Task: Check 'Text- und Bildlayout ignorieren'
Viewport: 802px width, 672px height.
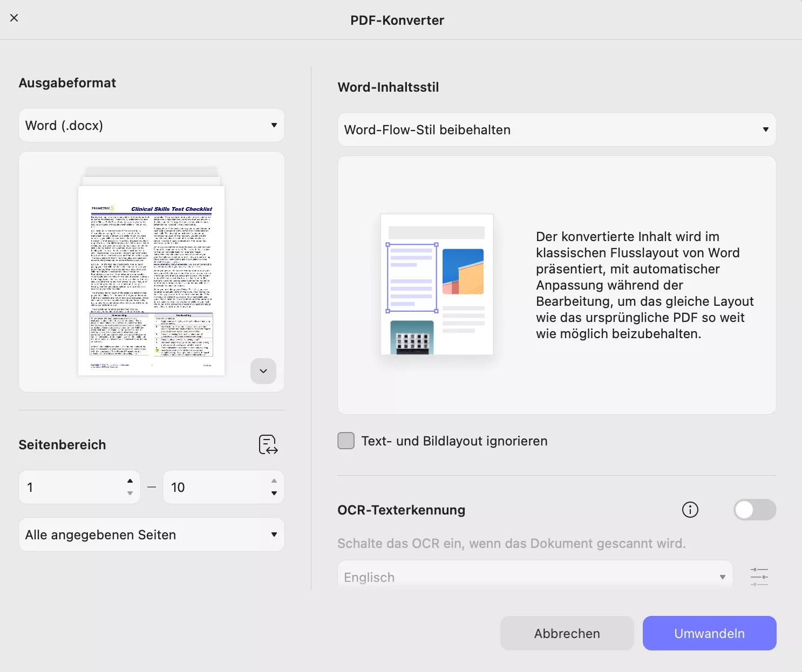Action: pos(346,441)
